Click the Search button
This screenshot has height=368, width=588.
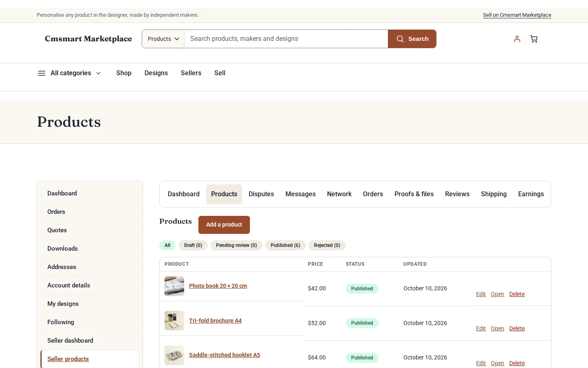[x=412, y=39]
